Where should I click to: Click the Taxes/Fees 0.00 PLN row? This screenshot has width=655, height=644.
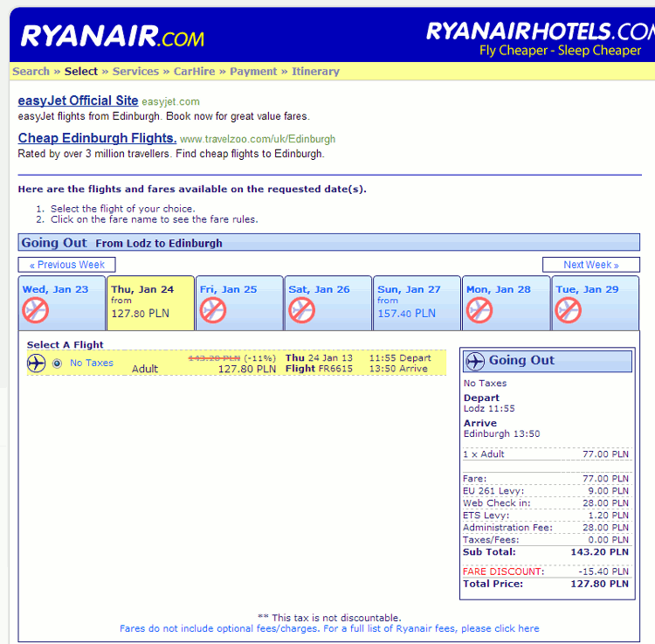[x=546, y=540]
